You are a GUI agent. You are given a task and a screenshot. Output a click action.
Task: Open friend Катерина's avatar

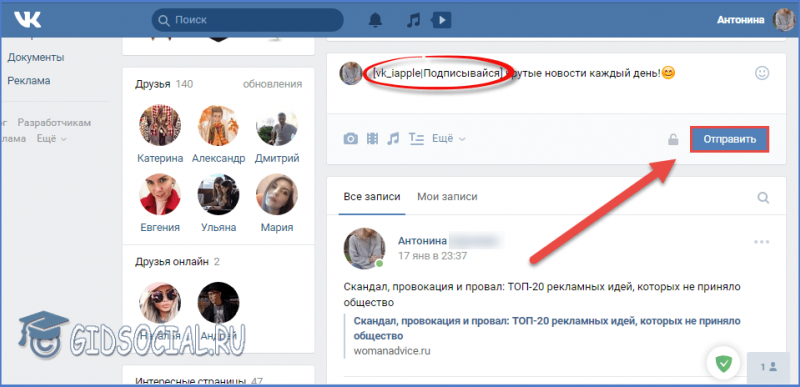[160, 126]
